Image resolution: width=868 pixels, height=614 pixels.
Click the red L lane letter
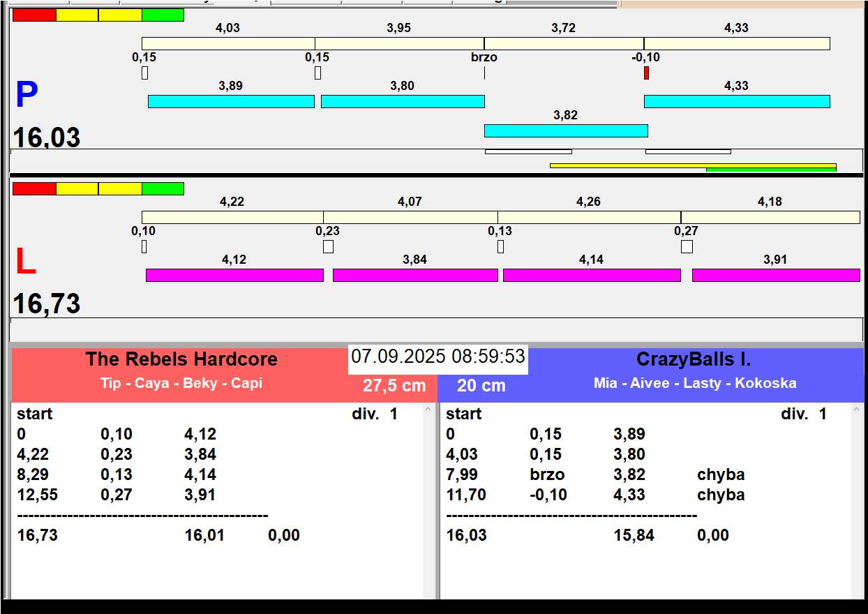coord(25,262)
